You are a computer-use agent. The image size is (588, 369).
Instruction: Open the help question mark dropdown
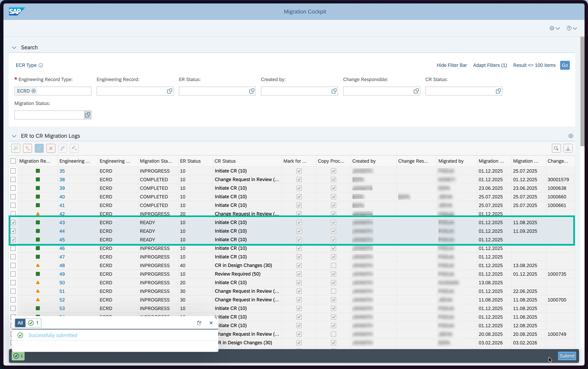(x=572, y=28)
